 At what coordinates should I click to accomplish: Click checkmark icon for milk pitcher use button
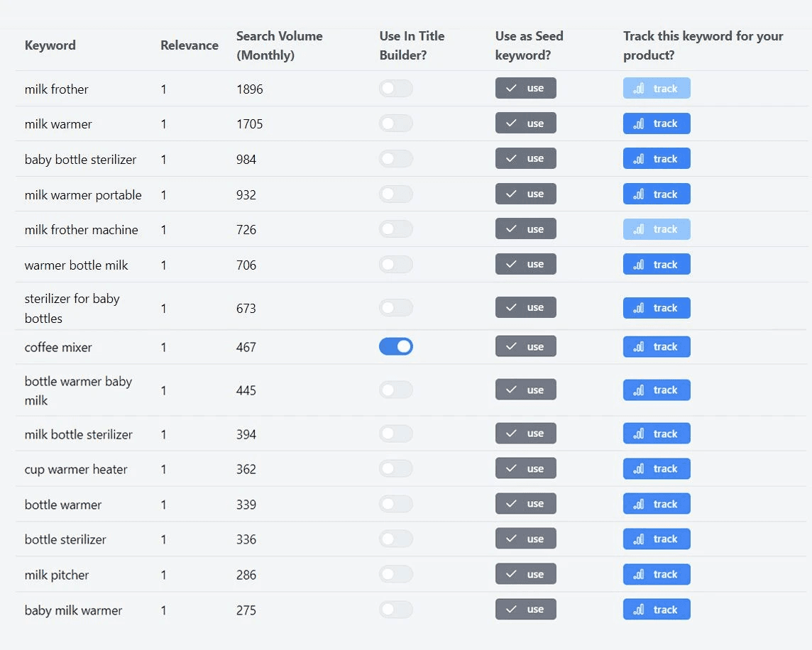(511, 574)
